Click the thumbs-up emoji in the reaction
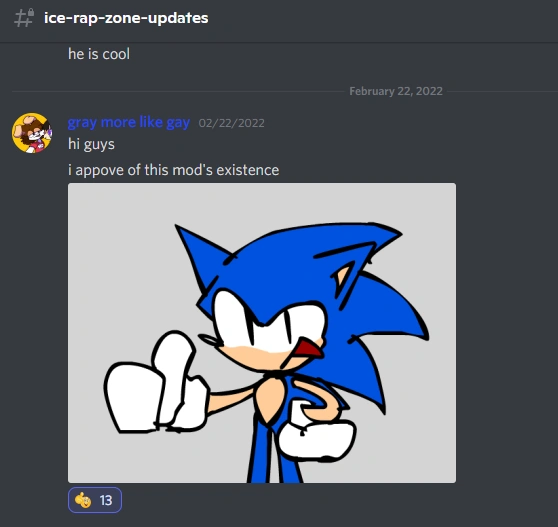This screenshot has height=527, width=558. point(83,500)
